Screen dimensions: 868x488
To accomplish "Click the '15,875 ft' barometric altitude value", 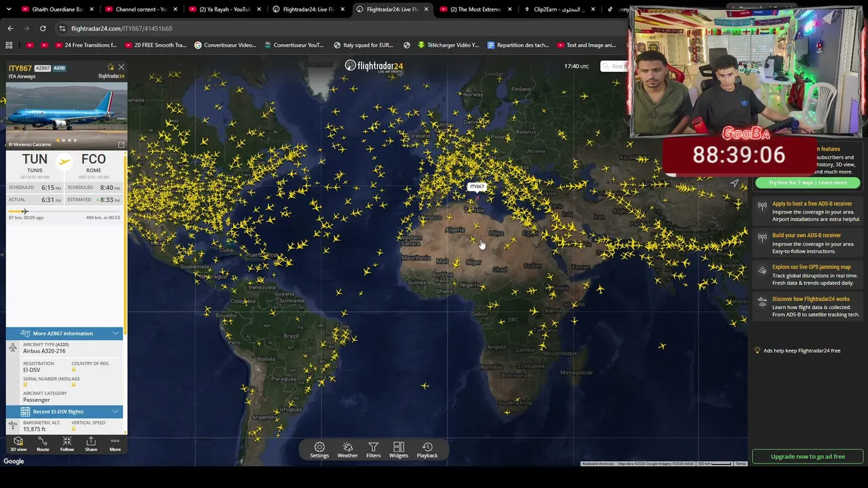I will [33, 429].
